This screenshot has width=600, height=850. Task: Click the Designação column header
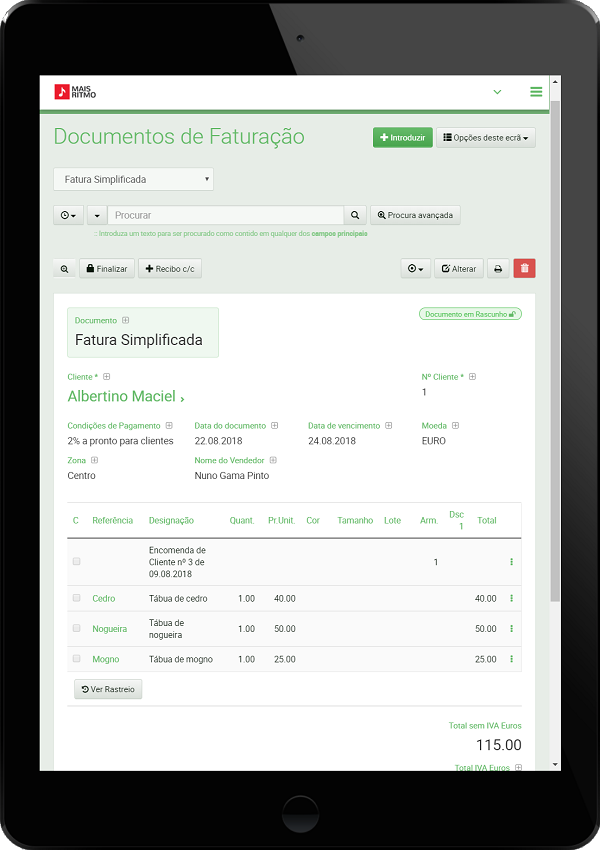tap(171, 520)
